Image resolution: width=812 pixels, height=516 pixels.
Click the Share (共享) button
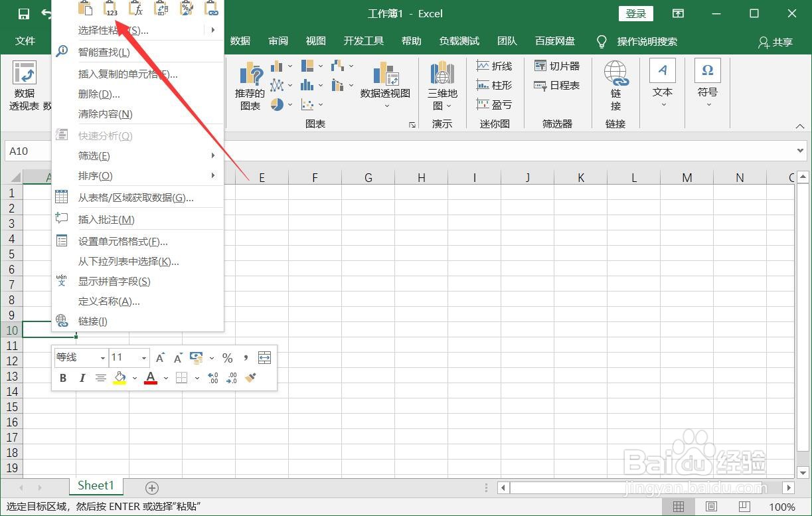point(775,42)
